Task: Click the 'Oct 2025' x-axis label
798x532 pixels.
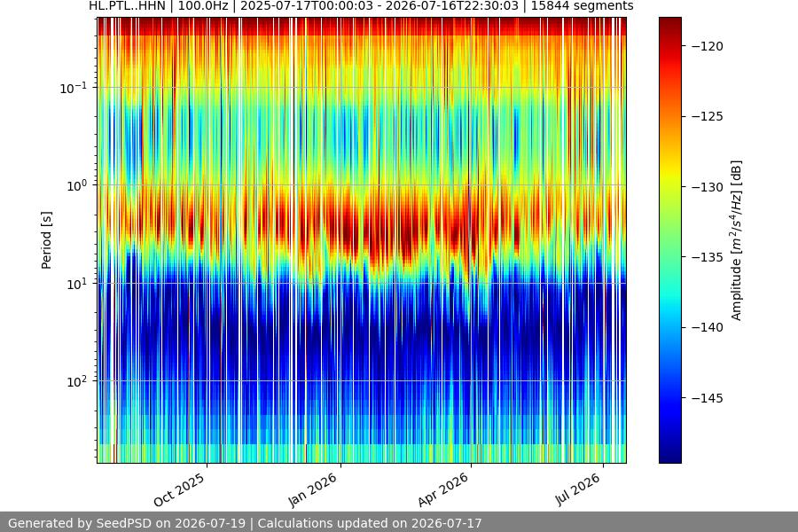Action: pyautogui.click(x=179, y=489)
